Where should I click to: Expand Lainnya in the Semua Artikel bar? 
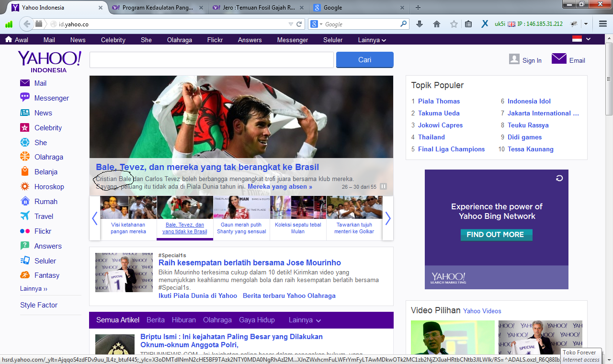(305, 320)
